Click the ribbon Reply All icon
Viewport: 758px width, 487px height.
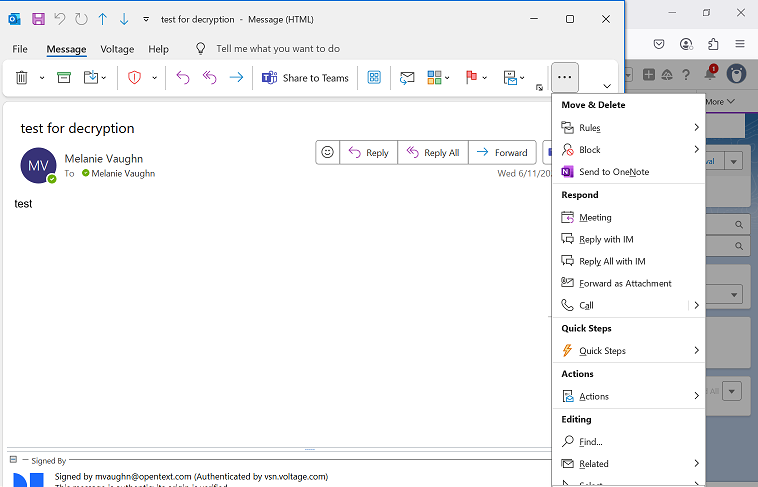[209, 77]
